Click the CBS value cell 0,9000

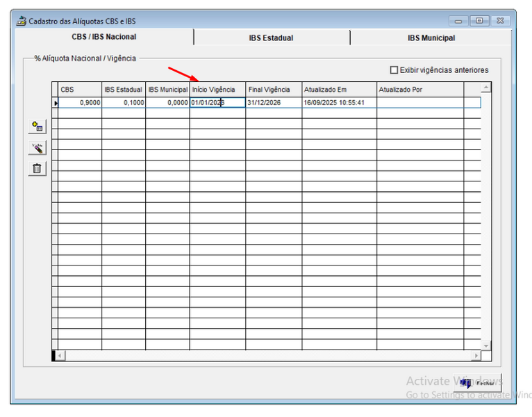(80, 103)
